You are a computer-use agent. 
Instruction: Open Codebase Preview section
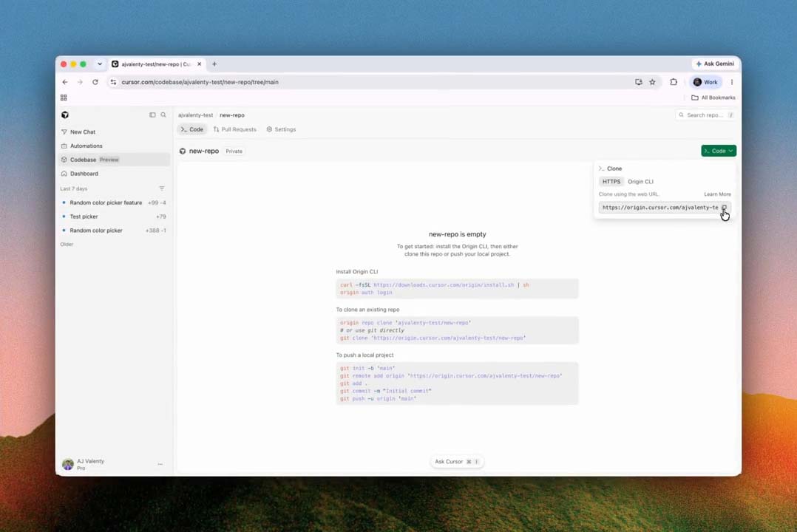(x=114, y=160)
